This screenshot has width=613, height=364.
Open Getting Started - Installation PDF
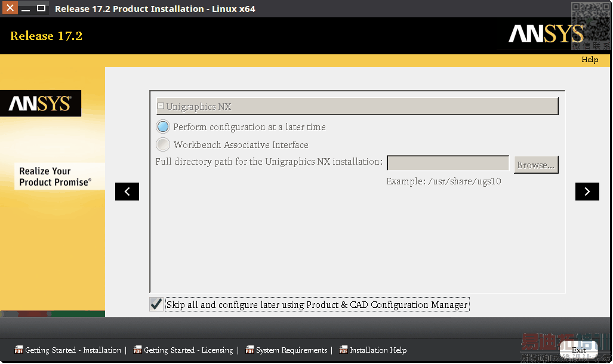[x=73, y=350]
